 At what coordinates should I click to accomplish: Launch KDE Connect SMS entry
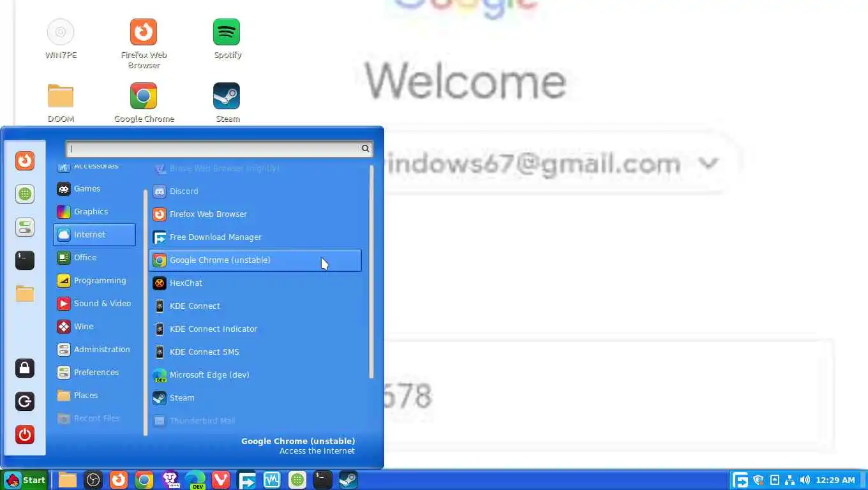[255, 352]
